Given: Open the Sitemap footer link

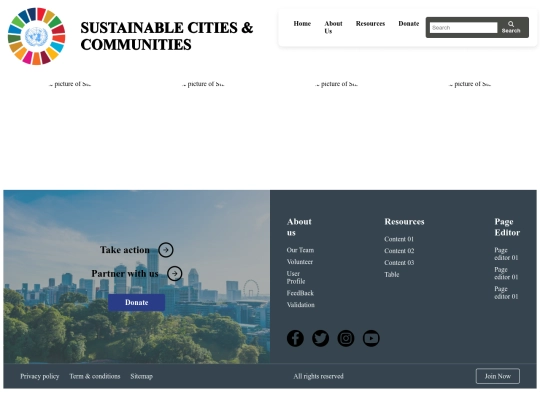Looking at the screenshot, I should 142,376.
